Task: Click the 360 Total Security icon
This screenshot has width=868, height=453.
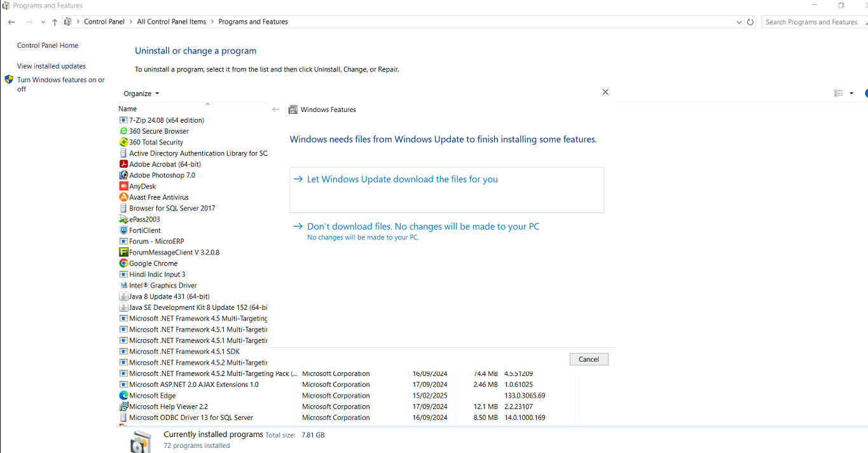Action: tap(123, 142)
